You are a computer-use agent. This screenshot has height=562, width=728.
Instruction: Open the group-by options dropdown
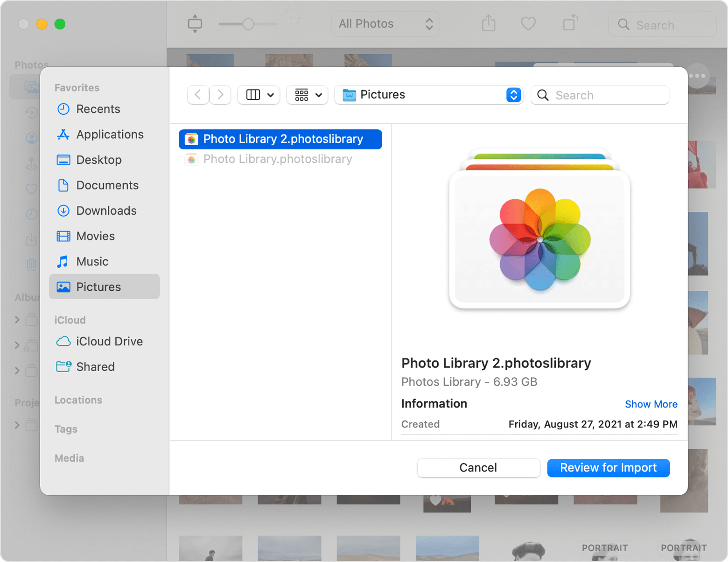[x=308, y=95]
